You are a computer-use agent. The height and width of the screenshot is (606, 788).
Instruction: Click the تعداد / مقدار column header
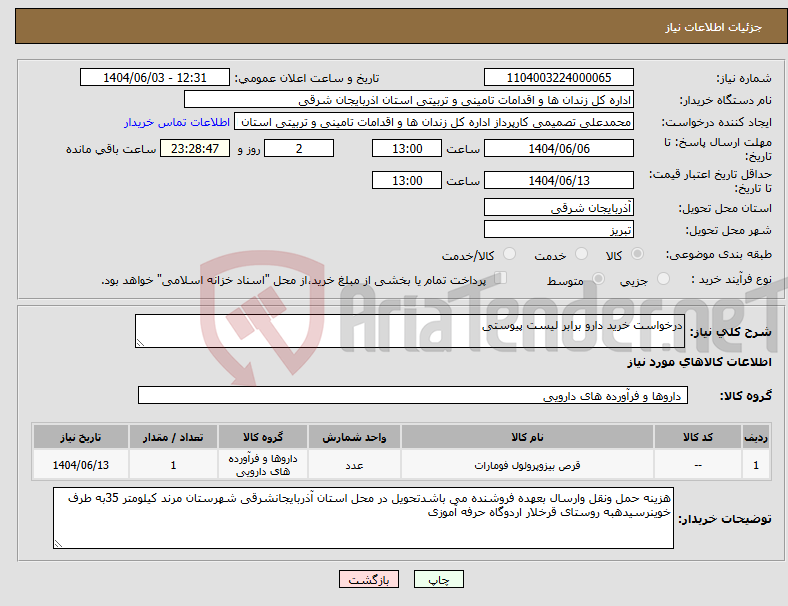coord(173,437)
